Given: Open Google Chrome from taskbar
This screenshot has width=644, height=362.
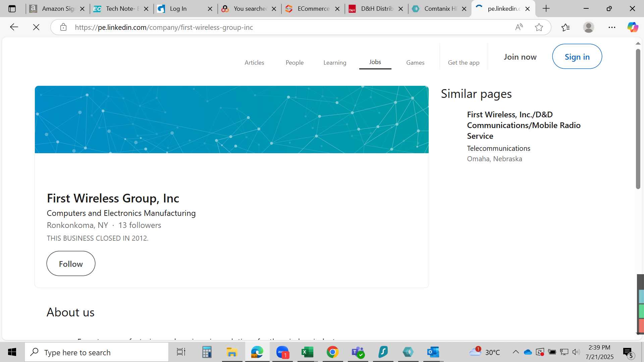Looking at the screenshot, I should (332, 352).
